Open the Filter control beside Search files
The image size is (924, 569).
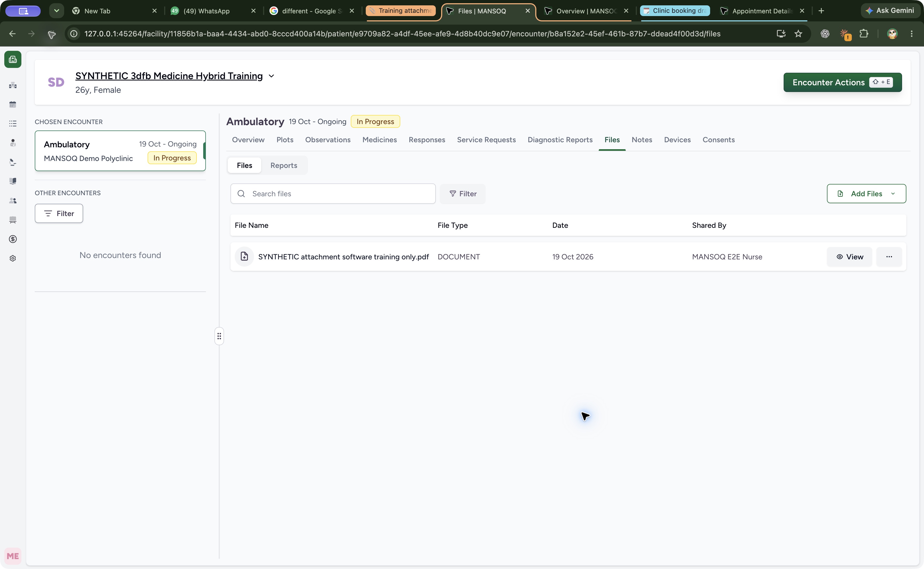(463, 194)
